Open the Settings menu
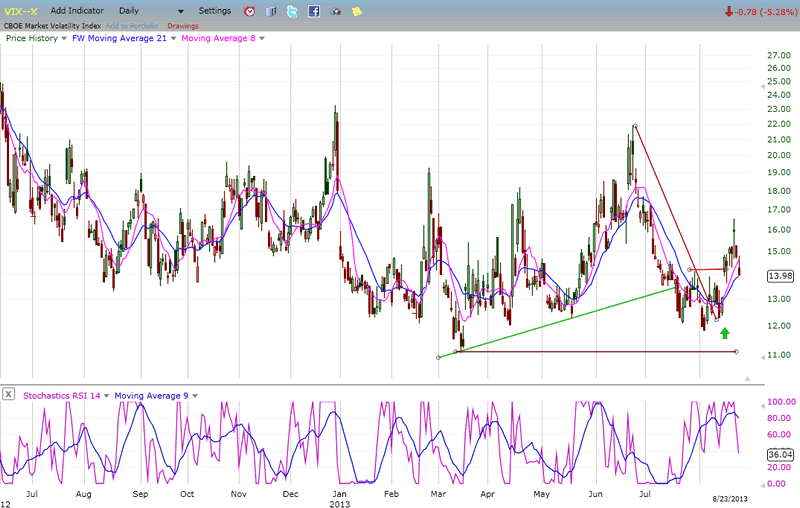 pyautogui.click(x=214, y=11)
